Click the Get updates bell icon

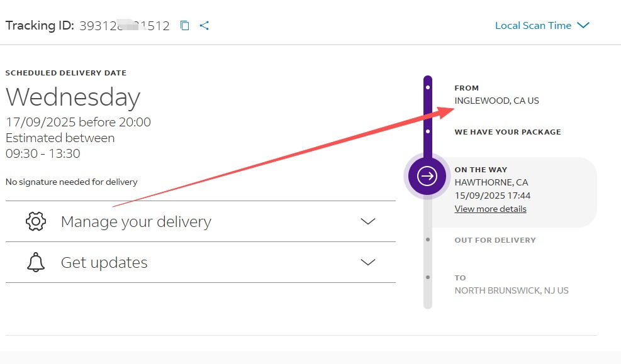point(36,262)
